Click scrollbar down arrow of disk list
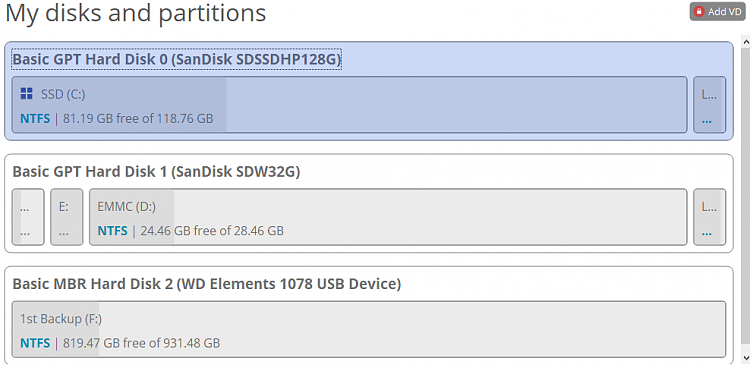 click(x=745, y=358)
